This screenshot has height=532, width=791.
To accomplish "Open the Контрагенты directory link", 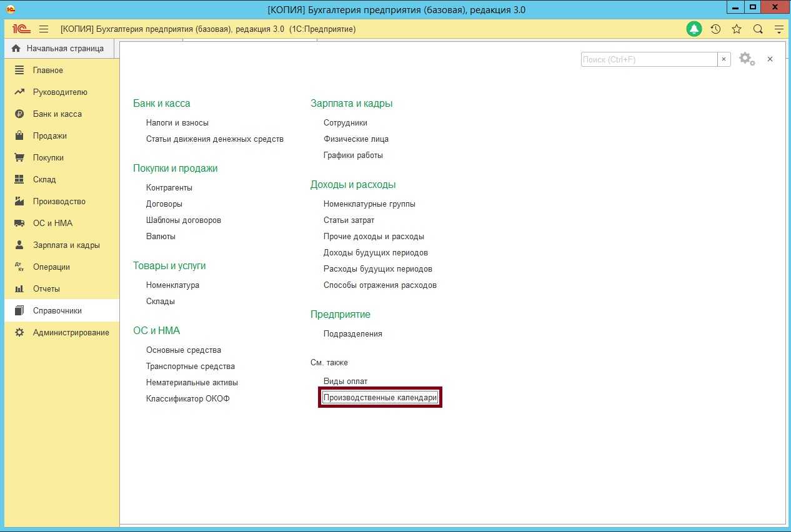I will tap(169, 188).
